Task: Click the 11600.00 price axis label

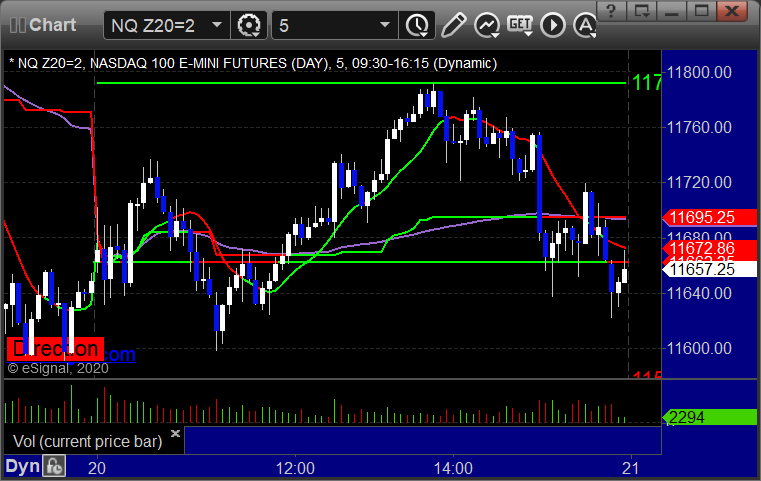Action: 699,348
